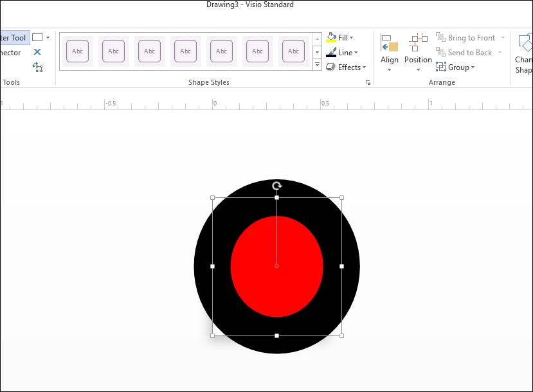Open the Rectangle tool dropdown arrow

tap(48, 37)
